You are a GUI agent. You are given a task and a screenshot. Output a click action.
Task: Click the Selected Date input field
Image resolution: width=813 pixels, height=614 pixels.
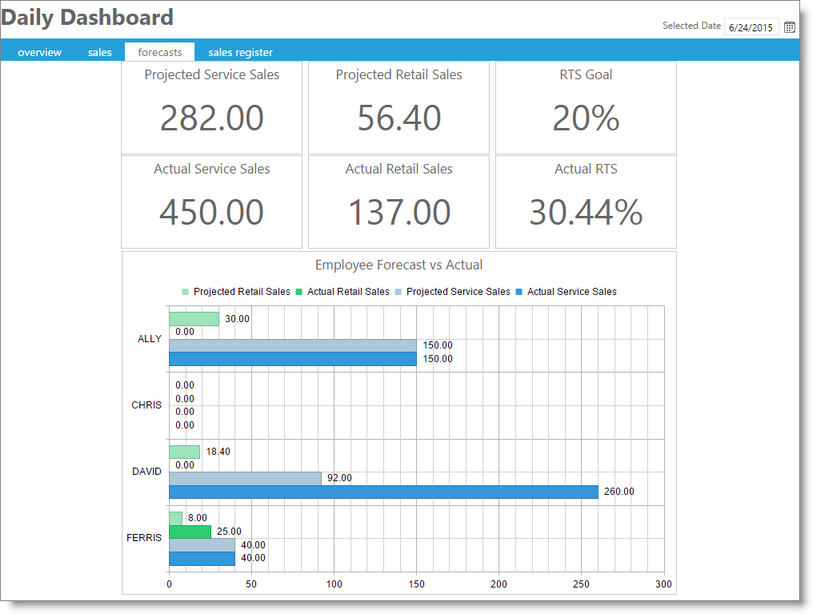pyautogui.click(x=751, y=27)
